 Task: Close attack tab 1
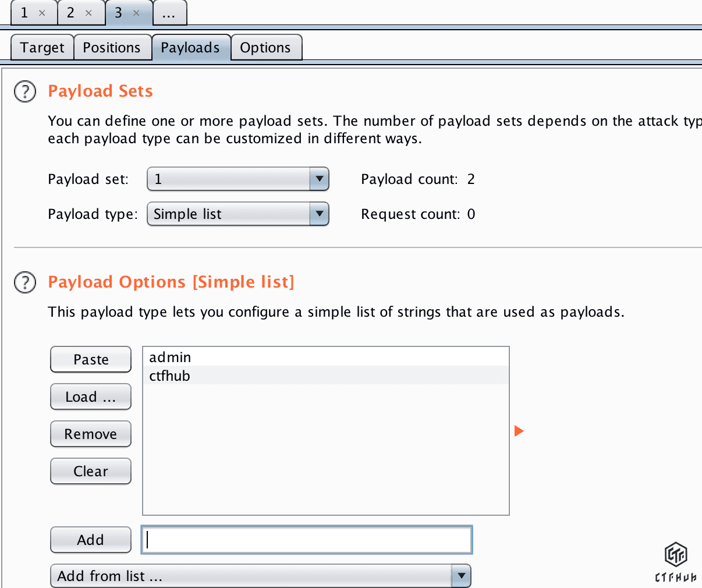pyautogui.click(x=42, y=13)
